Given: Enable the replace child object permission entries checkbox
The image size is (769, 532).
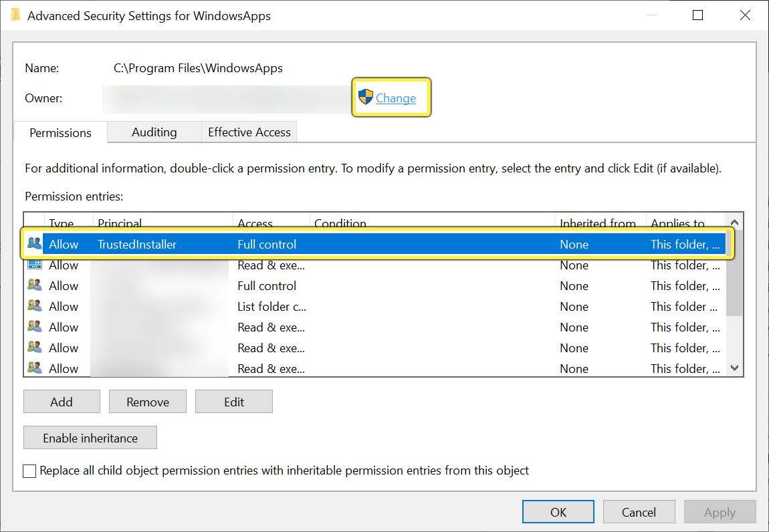Looking at the screenshot, I should pos(29,471).
